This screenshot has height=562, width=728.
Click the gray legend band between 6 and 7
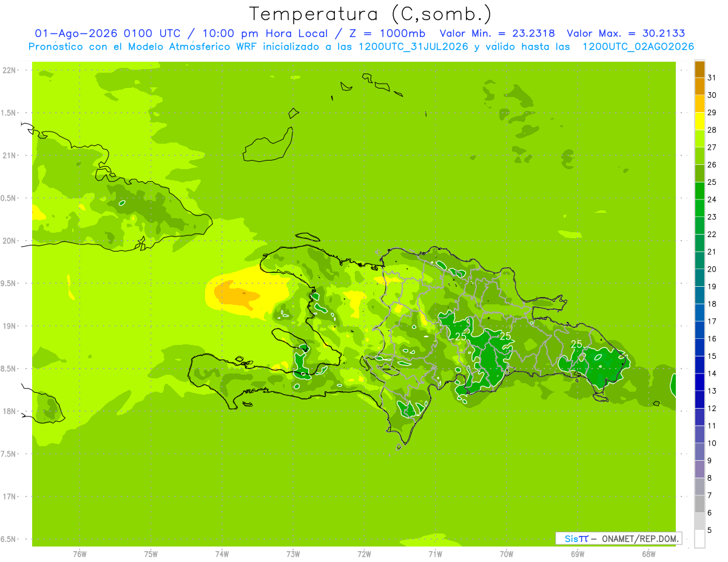click(699, 504)
